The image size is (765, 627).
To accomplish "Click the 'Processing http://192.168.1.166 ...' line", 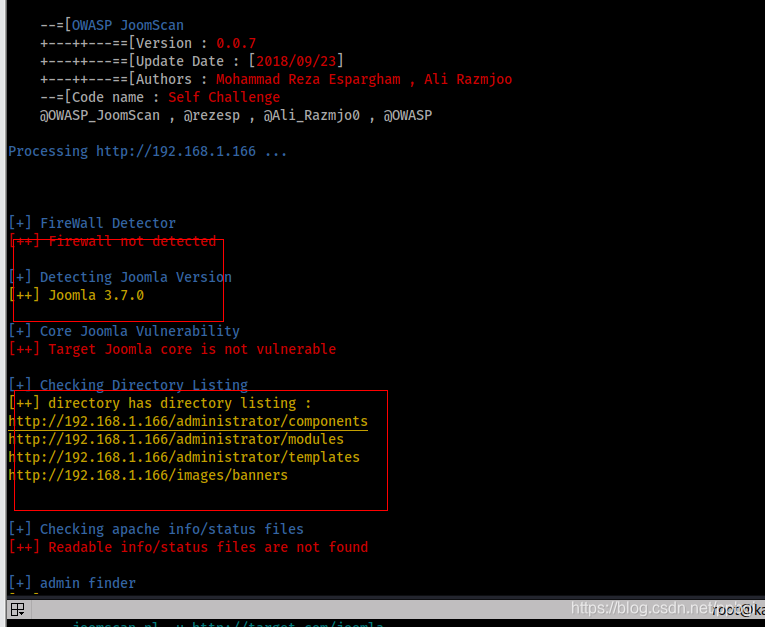I will pos(147,151).
